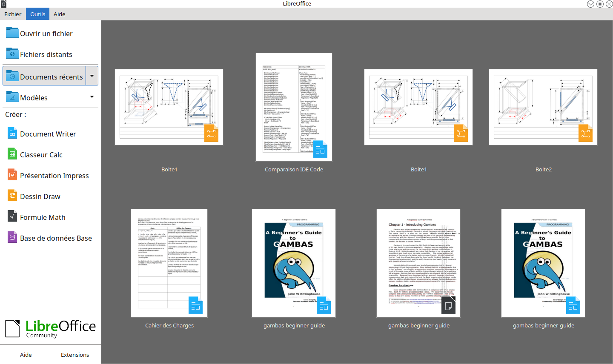Open the Outils menu
The height and width of the screenshot is (364, 613).
(x=38, y=14)
